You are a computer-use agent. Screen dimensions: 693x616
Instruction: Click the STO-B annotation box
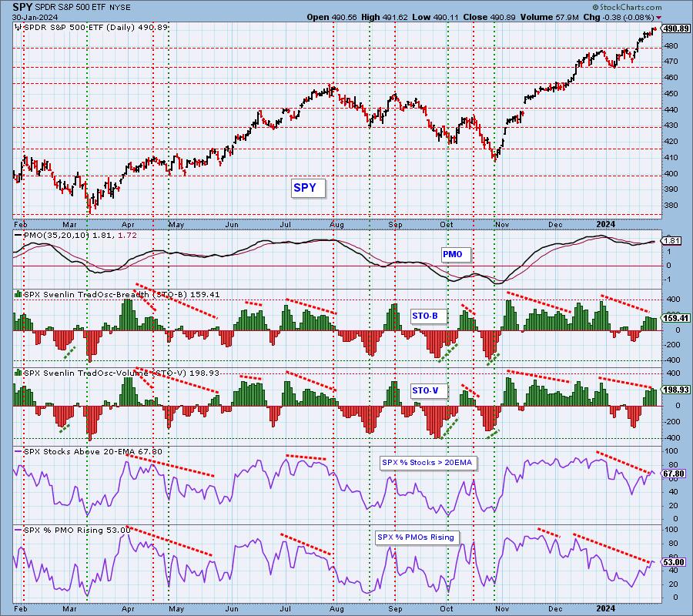428,316
